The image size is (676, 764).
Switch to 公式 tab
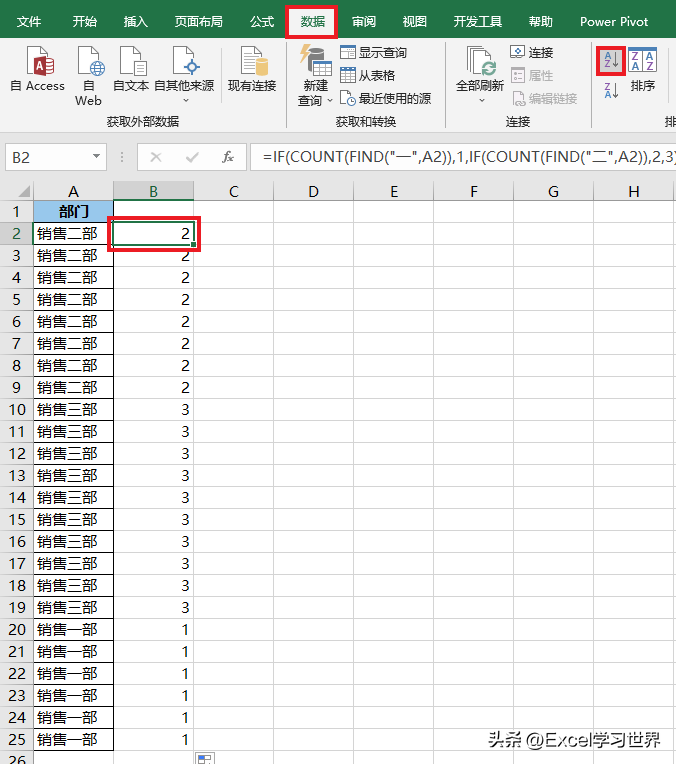coord(262,21)
